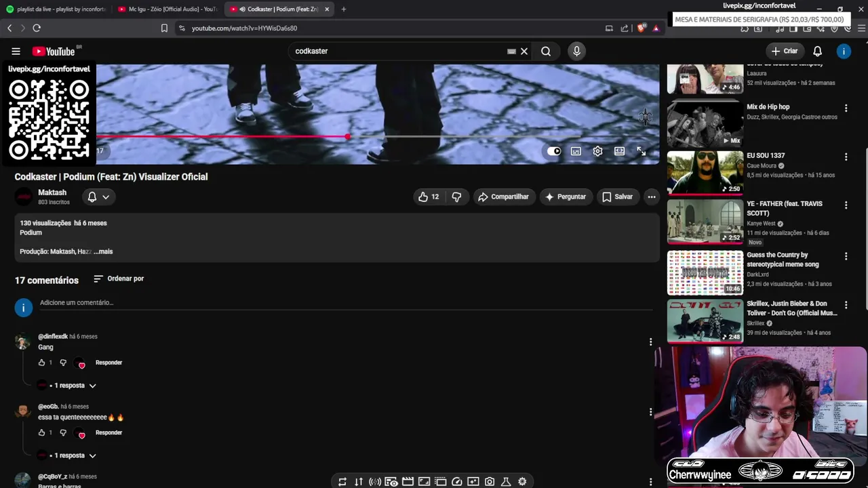Open options menu for 'Guess the Country' video

pyautogui.click(x=846, y=256)
